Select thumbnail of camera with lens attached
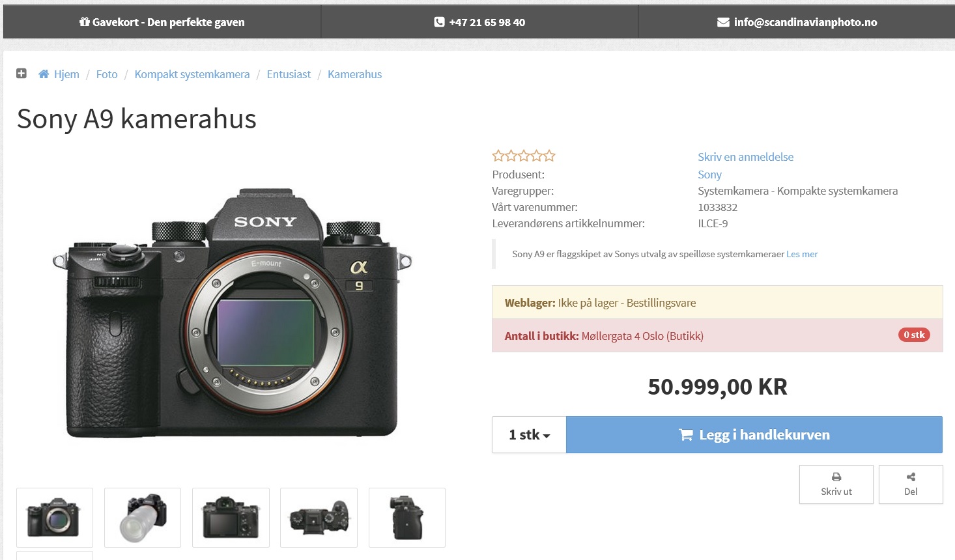 (143, 518)
